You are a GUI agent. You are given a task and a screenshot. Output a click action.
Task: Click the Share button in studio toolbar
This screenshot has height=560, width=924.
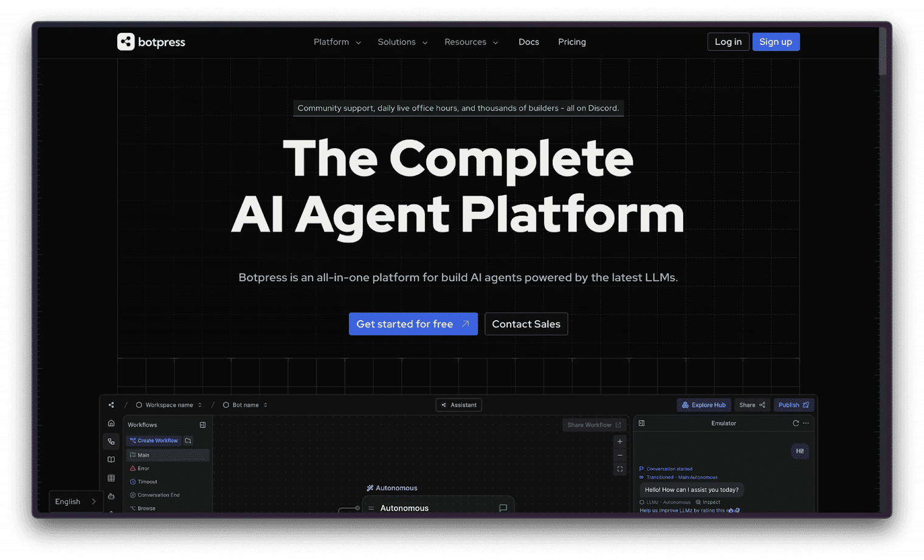click(752, 405)
